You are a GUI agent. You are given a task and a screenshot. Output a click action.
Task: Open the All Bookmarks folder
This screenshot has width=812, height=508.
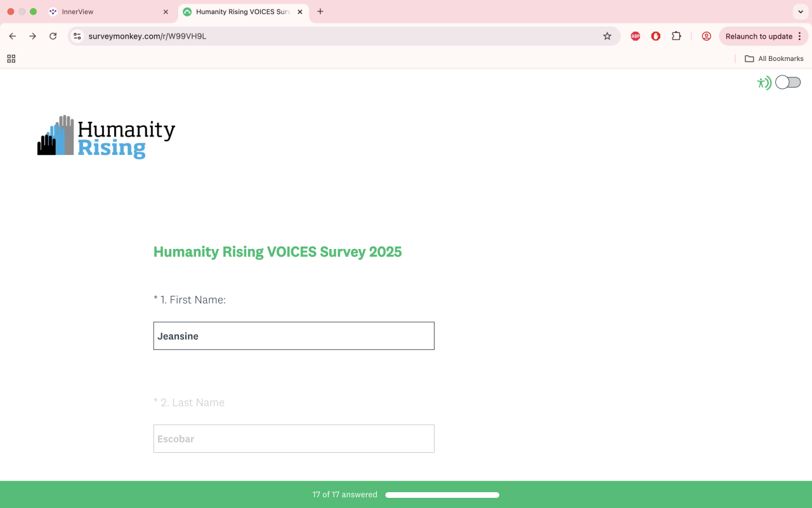tap(774, 58)
